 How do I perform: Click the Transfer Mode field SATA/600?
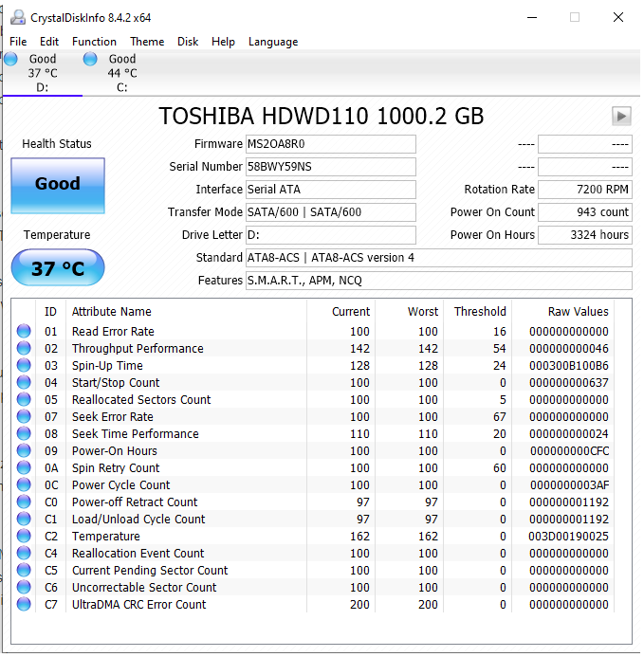pyautogui.click(x=331, y=212)
